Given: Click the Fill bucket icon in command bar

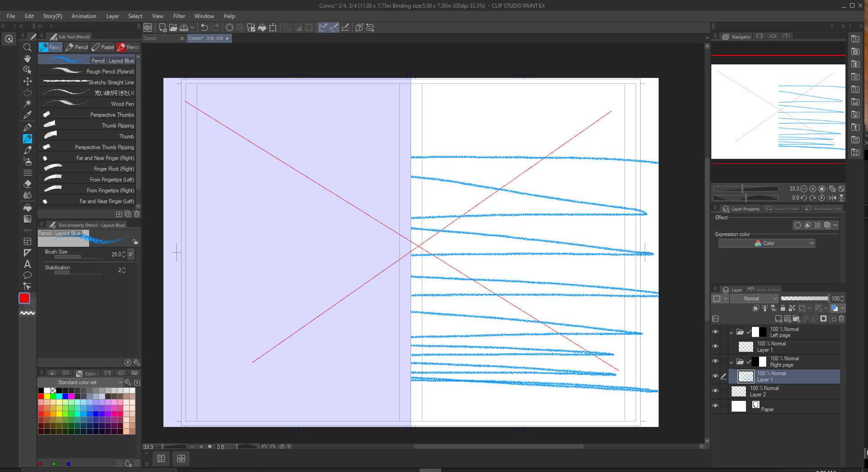Looking at the screenshot, I should (x=262, y=27).
